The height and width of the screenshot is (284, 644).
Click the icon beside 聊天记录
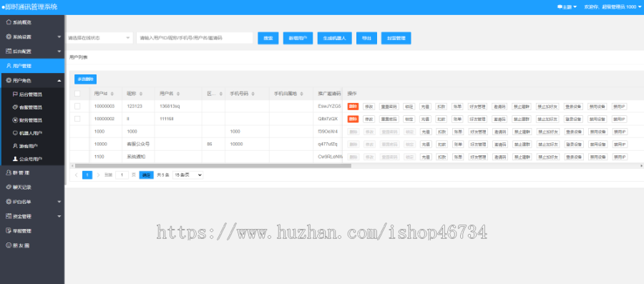9,187
